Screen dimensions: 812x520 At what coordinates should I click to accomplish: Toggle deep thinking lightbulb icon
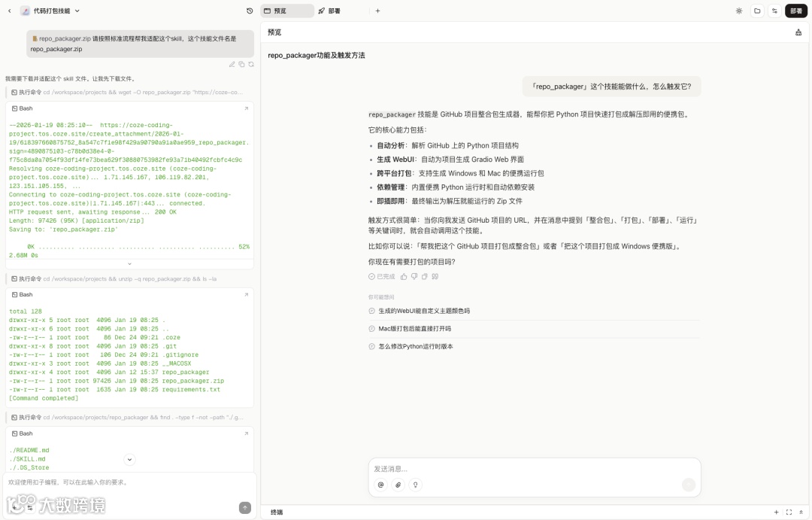(x=415, y=485)
